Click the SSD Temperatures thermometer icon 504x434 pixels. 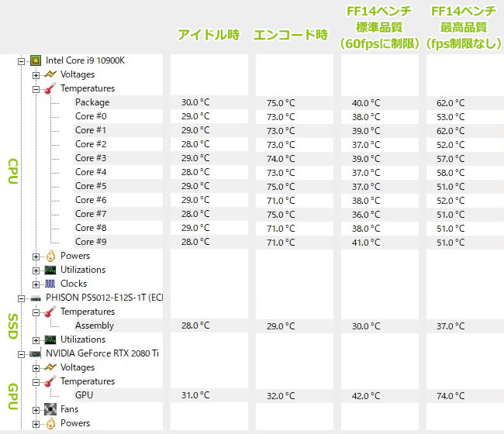pyautogui.click(x=50, y=312)
